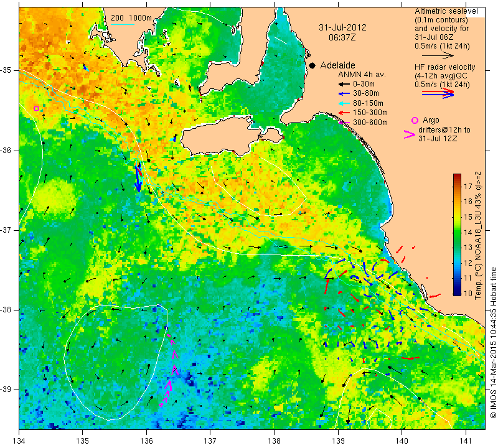Viewport: 498px width, 448px height.
Task: Click the magenta 300-600m legend arrow
Action: (344, 123)
